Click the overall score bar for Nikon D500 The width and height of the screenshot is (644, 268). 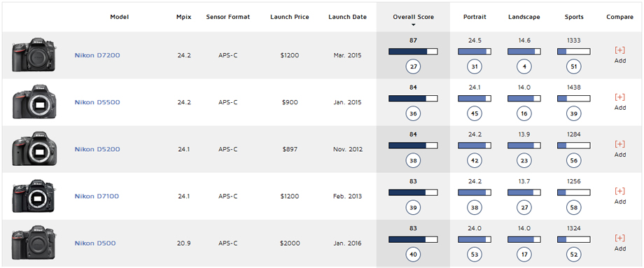(413, 239)
